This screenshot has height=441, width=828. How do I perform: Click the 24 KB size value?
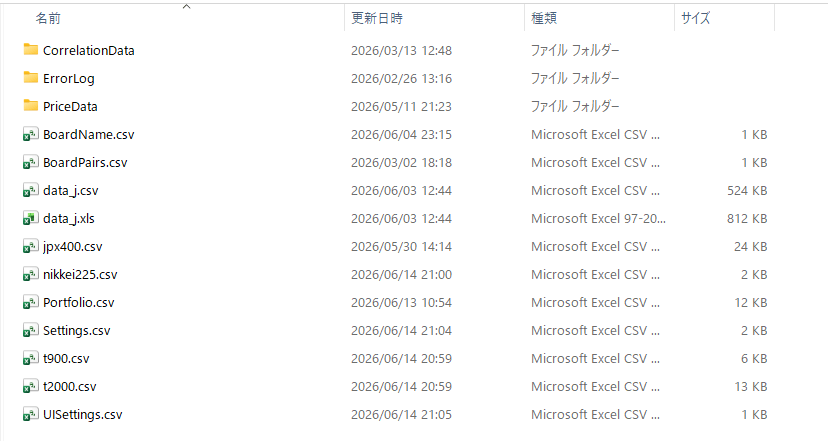click(x=750, y=247)
